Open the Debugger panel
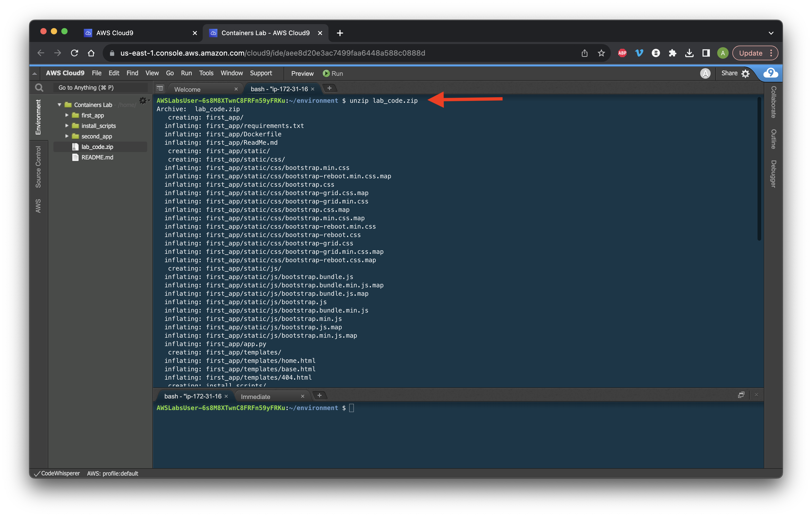This screenshot has height=517, width=812. click(x=773, y=174)
